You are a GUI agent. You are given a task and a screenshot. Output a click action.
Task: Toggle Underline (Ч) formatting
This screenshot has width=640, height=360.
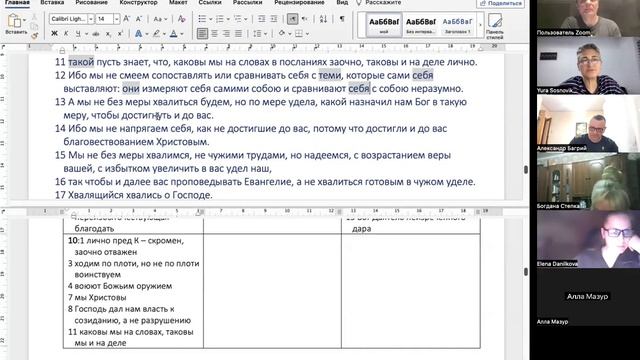[x=78, y=34]
